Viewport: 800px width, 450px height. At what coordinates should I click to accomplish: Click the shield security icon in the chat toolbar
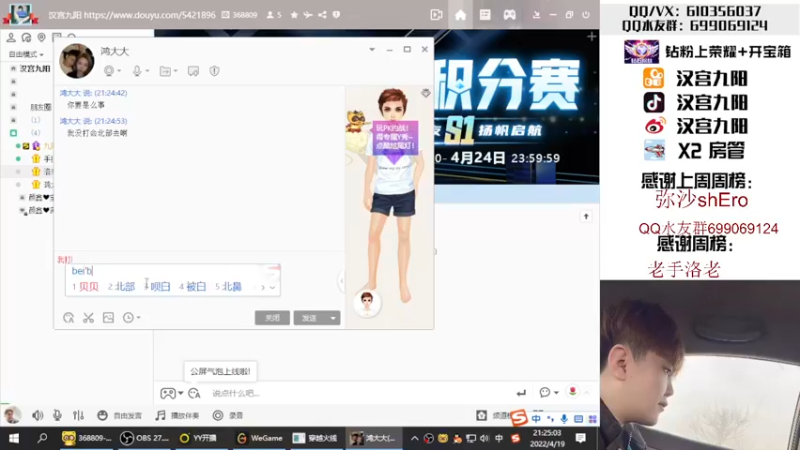coord(214,71)
